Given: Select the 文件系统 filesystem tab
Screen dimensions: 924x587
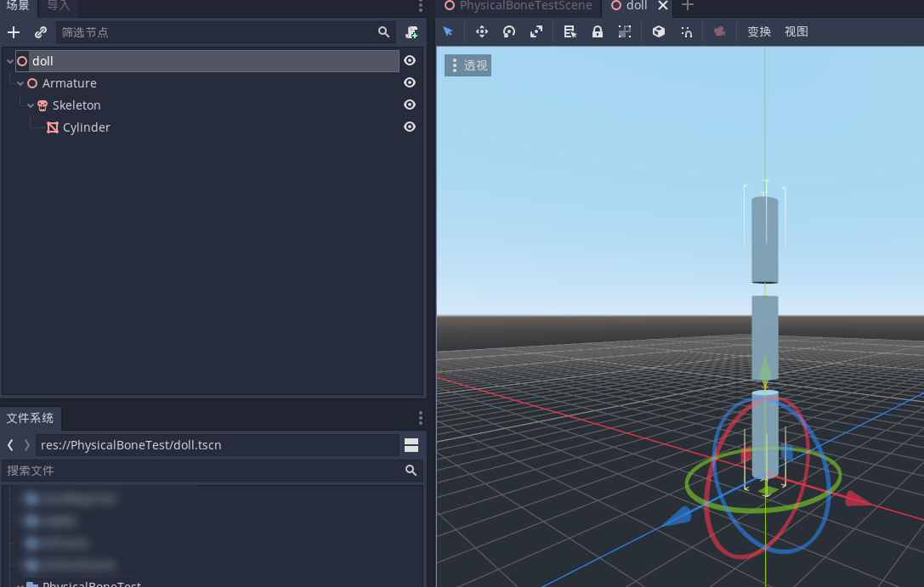Looking at the screenshot, I should [x=30, y=418].
